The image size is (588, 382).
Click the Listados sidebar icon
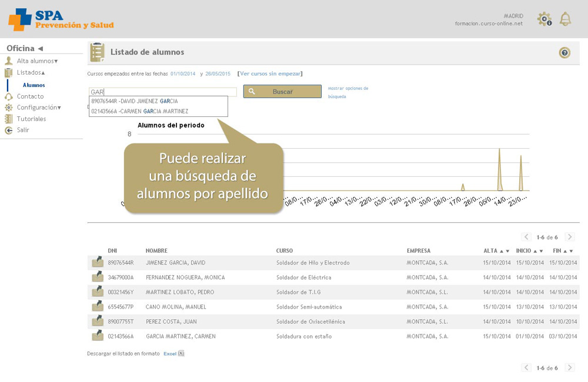9,73
